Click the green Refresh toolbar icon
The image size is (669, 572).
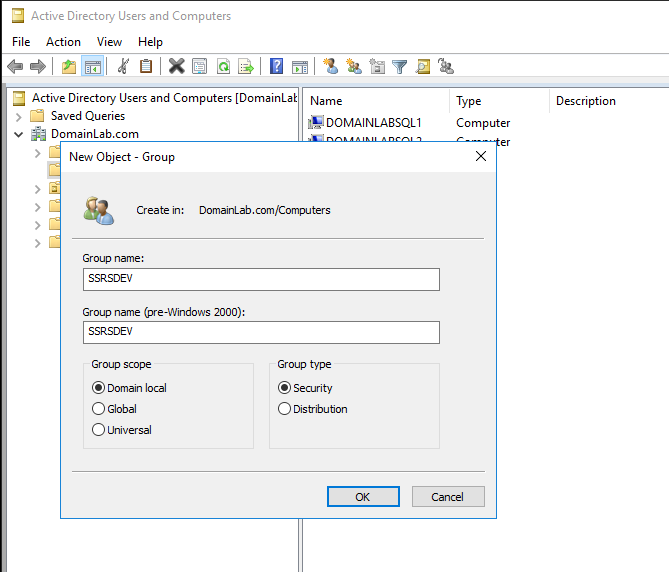point(223,67)
